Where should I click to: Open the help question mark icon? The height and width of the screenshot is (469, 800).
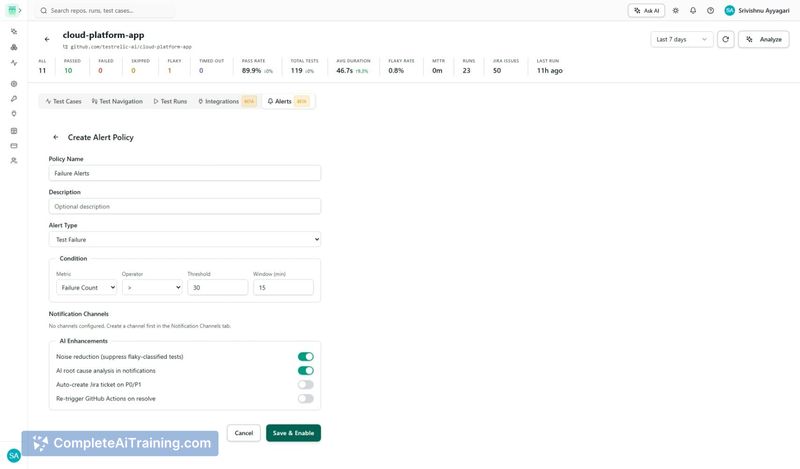(x=710, y=10)
